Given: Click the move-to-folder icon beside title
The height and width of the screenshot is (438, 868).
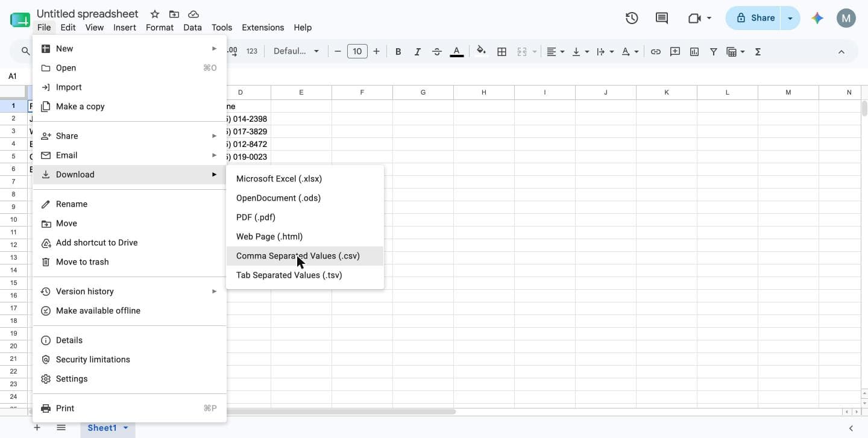Looking at the screenshot, I should tap(174, 14).
